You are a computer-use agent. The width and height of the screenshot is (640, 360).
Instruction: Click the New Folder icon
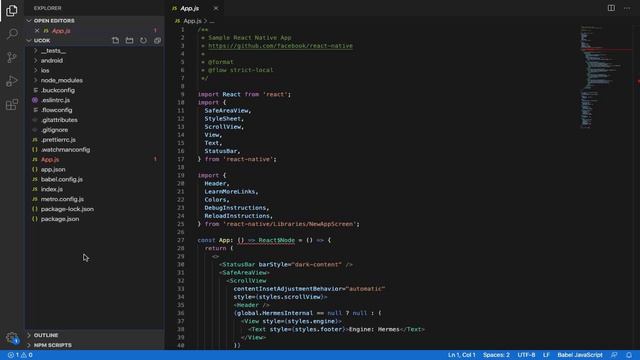coord(129,40)
